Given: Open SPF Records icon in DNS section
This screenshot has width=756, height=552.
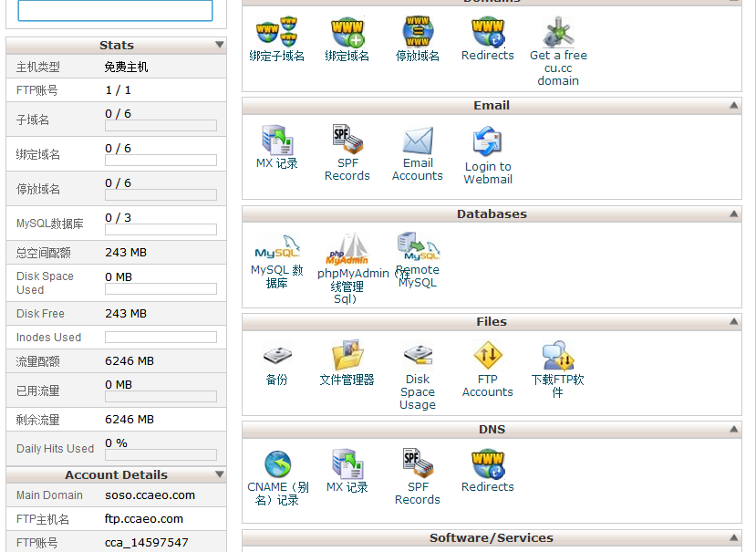Looking at the screenshot, I should [418, 463].
